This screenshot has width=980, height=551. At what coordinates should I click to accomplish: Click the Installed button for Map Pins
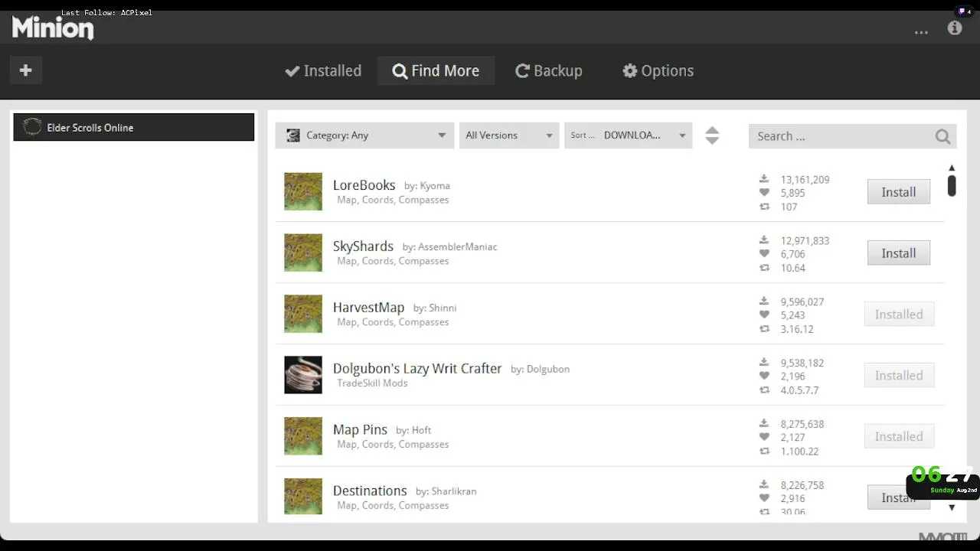(899, 437)
